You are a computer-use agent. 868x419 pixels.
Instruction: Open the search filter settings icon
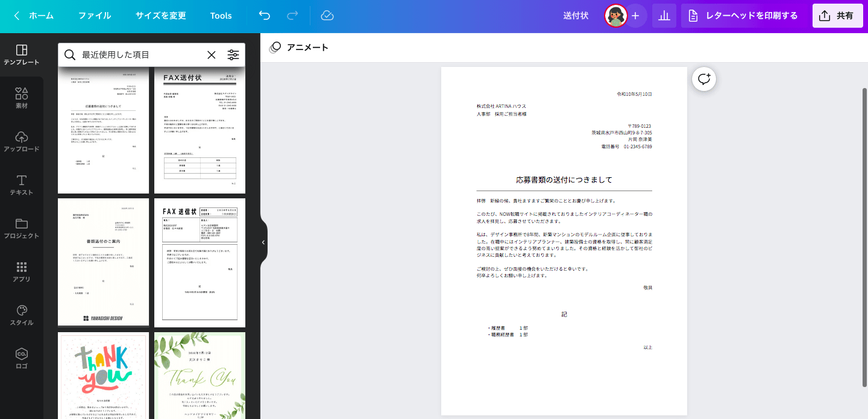233,55
